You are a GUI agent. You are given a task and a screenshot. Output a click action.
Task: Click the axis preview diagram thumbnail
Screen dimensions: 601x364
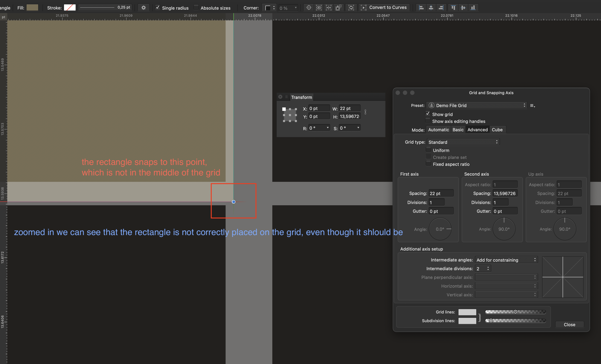pos(563,277)
